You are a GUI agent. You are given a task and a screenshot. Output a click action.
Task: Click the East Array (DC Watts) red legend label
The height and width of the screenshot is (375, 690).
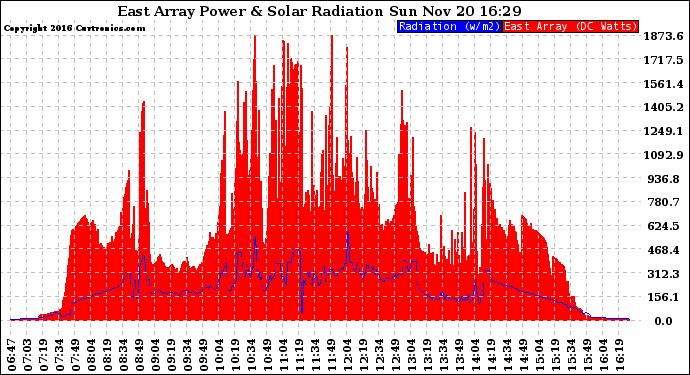pos(570,26)
